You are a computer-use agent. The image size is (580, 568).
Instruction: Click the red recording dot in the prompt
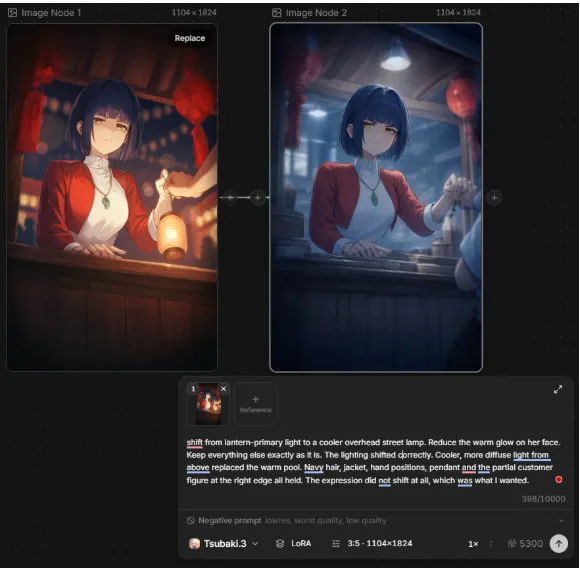pos(559,480)
